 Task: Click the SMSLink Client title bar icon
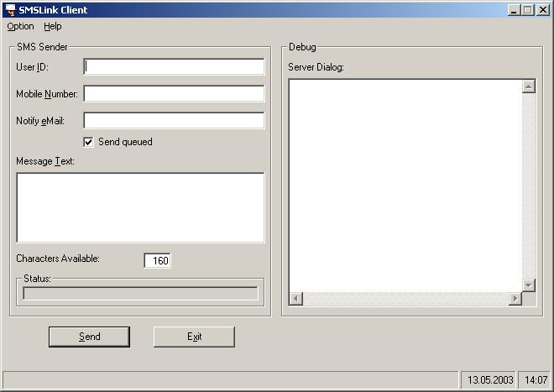coord(11,9)
